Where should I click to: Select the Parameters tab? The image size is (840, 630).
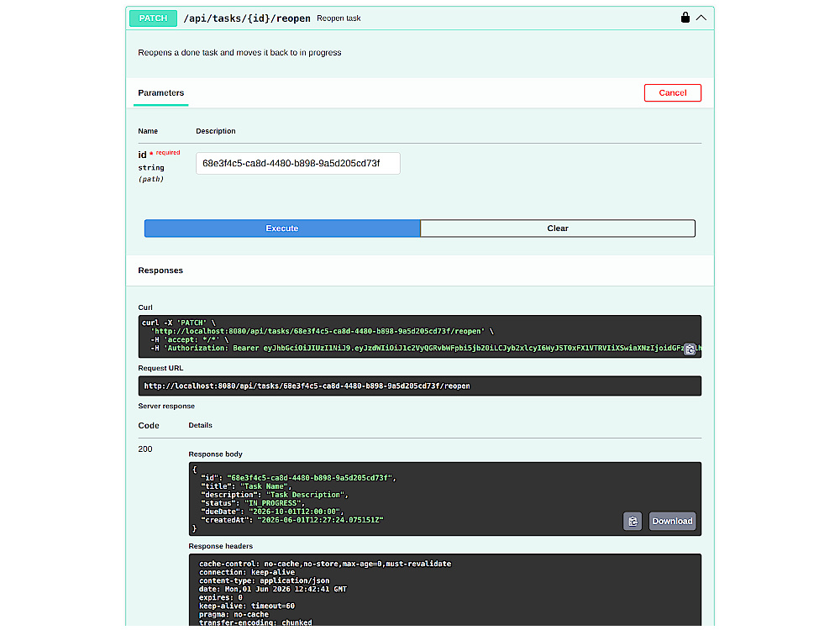[160, 92]
